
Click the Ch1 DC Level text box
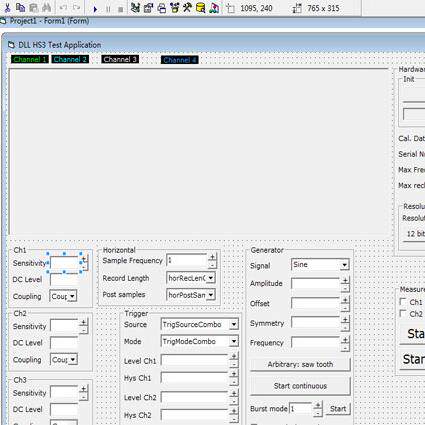[64, 279]
